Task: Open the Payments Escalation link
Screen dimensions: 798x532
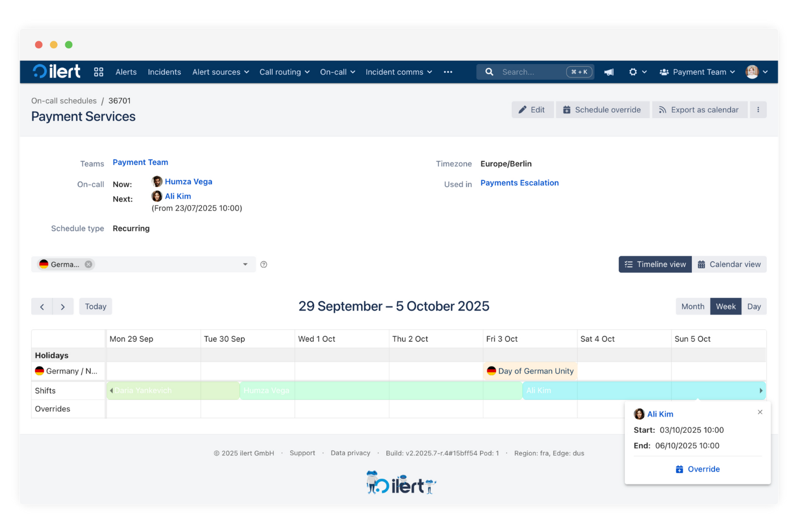Action: pos(519,183)
